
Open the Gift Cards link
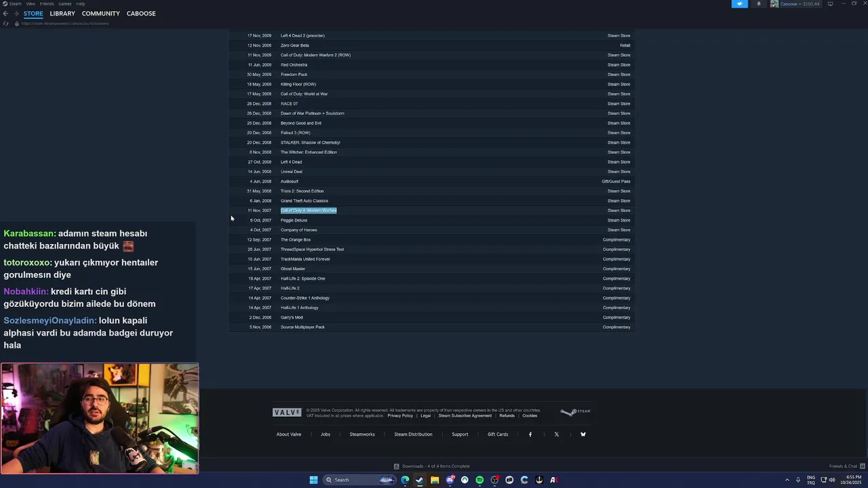[498, 434]
